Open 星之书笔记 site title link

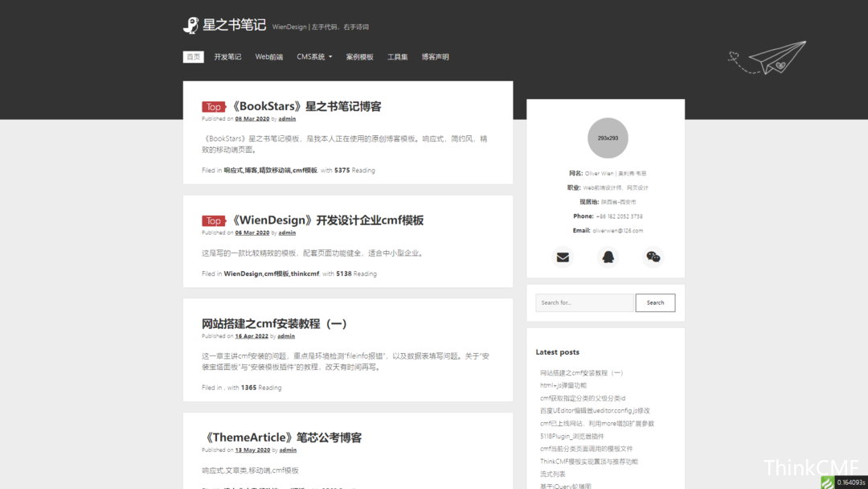(234, 25)
